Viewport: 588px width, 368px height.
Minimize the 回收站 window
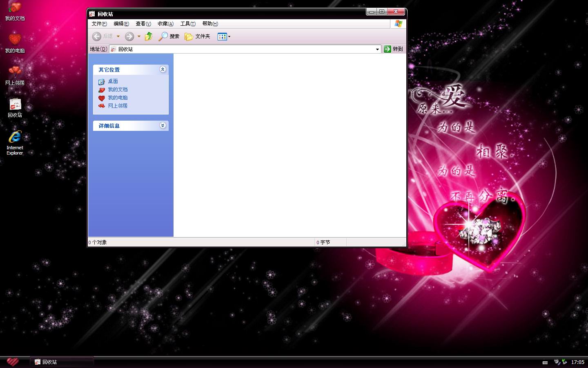point(371,12)
